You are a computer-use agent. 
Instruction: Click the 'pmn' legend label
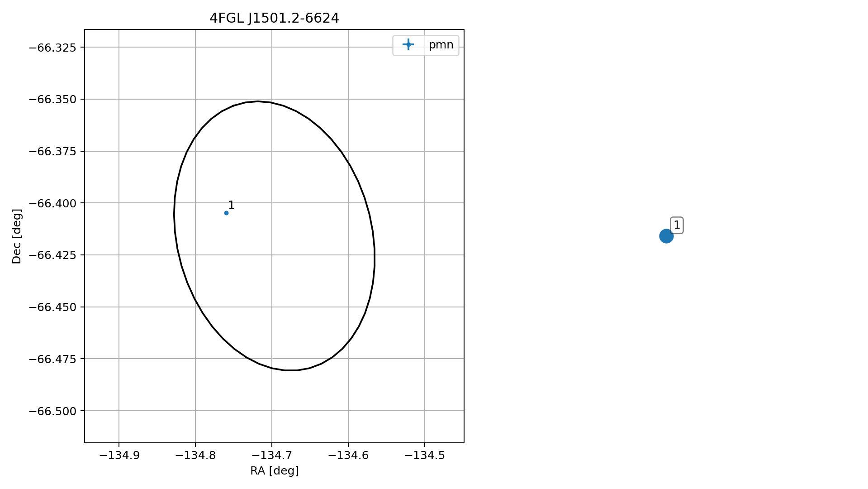click(x=441, y=45)
